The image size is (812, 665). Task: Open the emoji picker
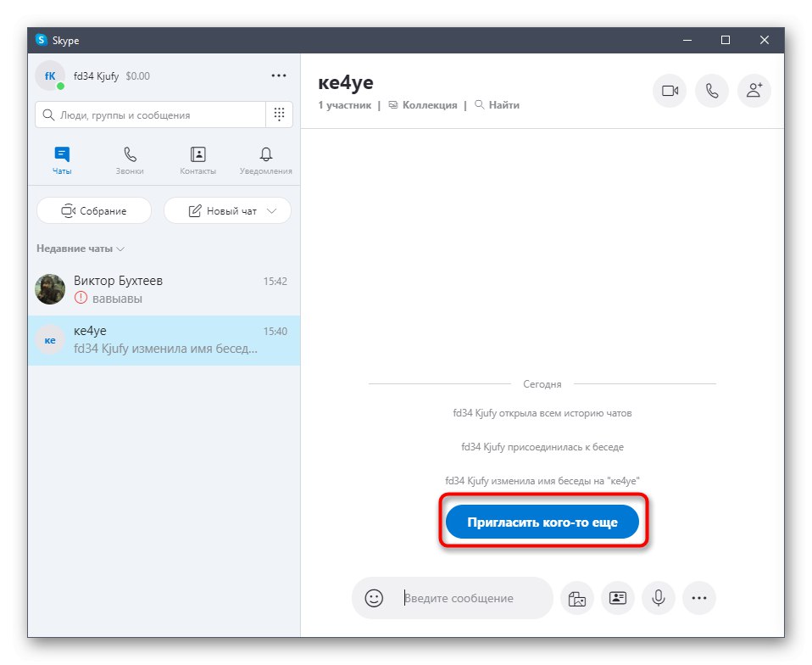click(374, 598)
